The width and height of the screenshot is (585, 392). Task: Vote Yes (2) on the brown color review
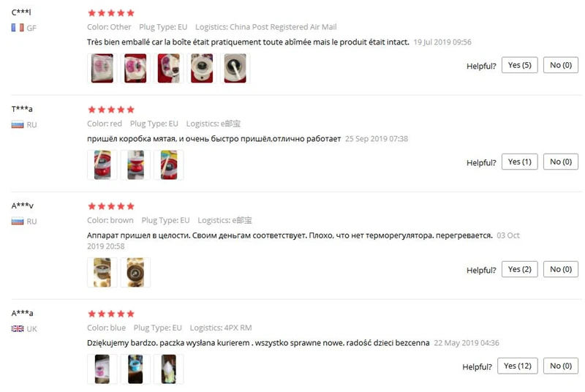(x=519, y=269)
